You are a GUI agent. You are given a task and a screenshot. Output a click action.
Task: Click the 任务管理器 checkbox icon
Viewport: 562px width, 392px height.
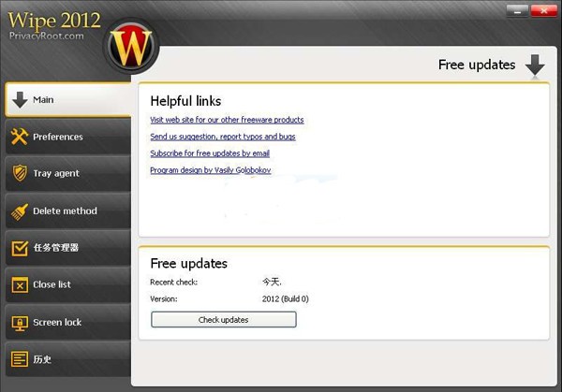click(19, 248)
